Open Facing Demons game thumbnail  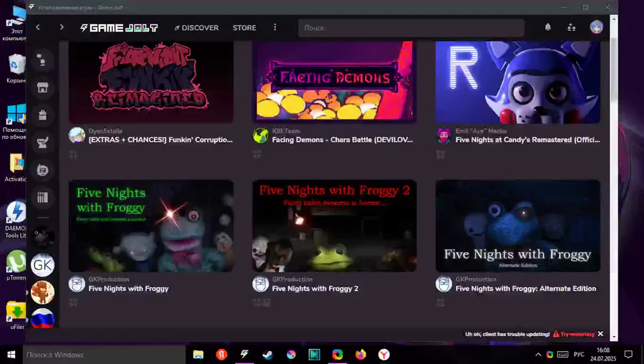pyautogui.click(x=334, y=82)
